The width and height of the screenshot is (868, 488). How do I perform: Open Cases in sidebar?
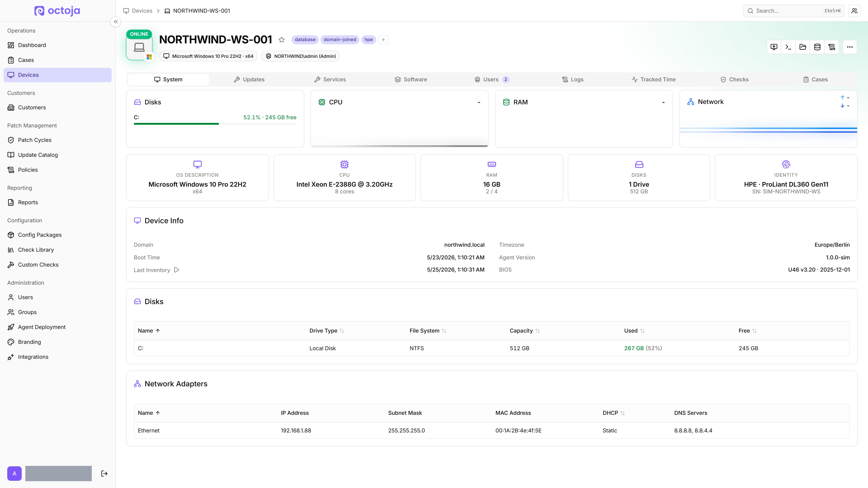[58, 60]
